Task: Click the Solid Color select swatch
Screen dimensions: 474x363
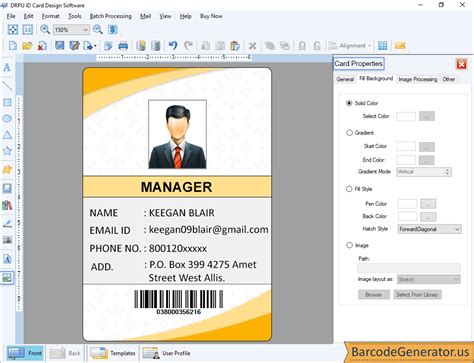Action: [406, 116]
